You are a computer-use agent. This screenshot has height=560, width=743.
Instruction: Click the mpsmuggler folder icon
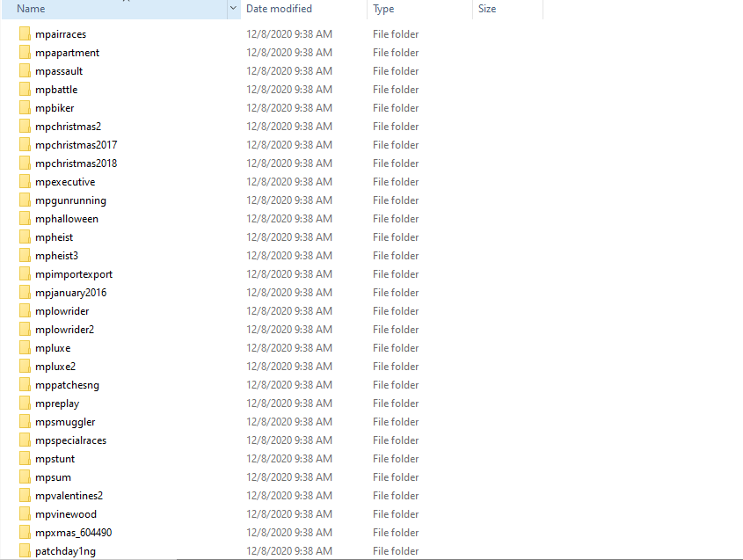coord(25,422)
